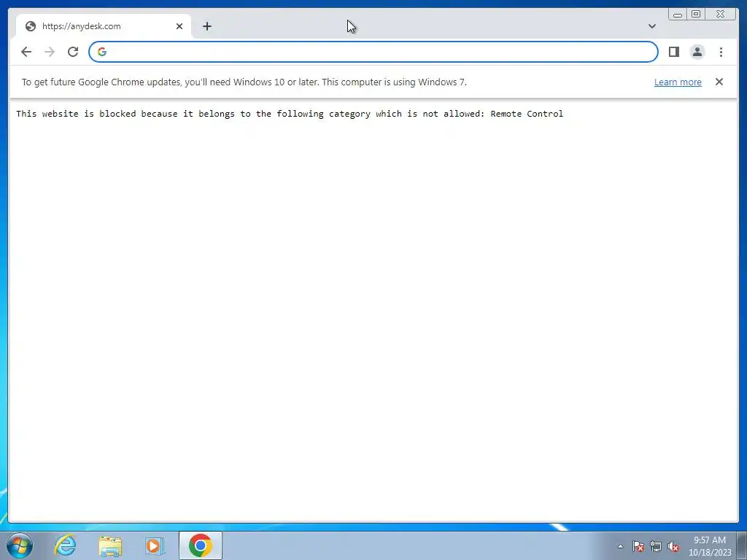The width and height of the screenshot is (747, 560).
Task: Click the forward navigation arrow
Action: pos(50,52)
